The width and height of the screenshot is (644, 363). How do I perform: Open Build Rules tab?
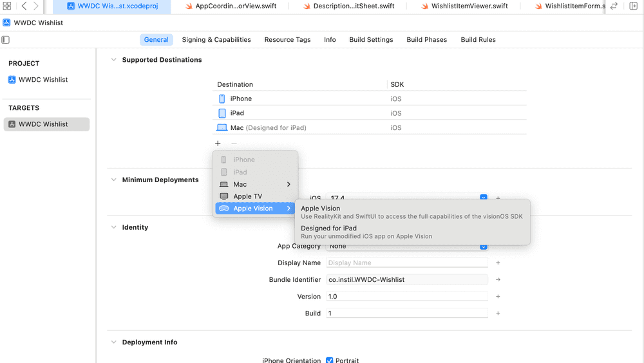tap(478, 40)
